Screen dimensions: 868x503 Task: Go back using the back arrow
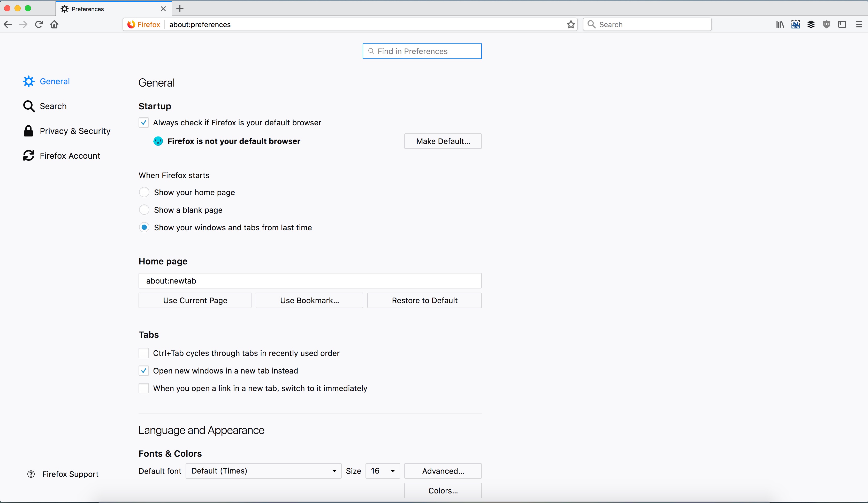pos(8,25)
